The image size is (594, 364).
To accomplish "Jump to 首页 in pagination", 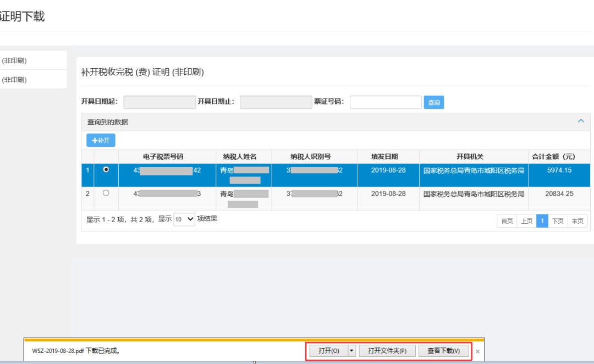I will click(x=507, y=220).
